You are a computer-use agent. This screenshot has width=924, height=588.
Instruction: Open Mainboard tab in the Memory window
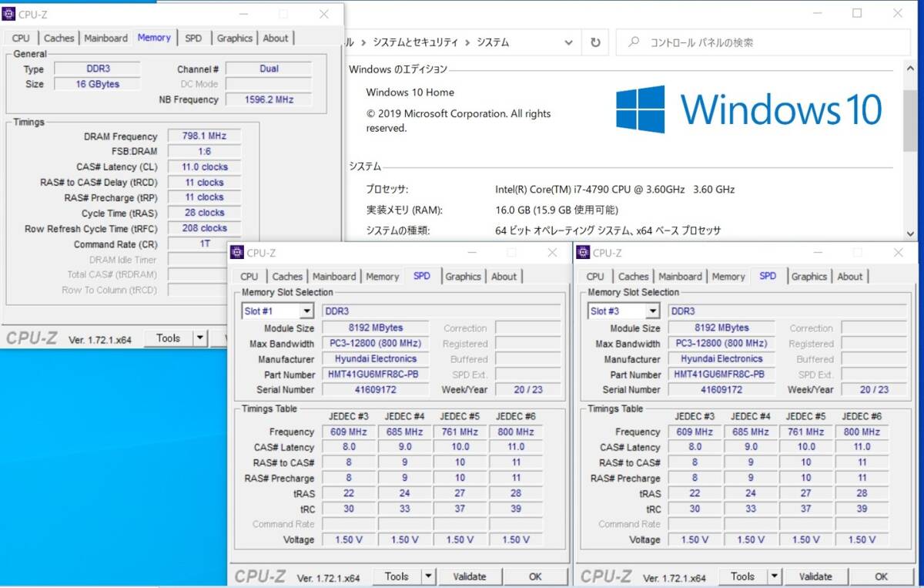[x=105, y=38]
